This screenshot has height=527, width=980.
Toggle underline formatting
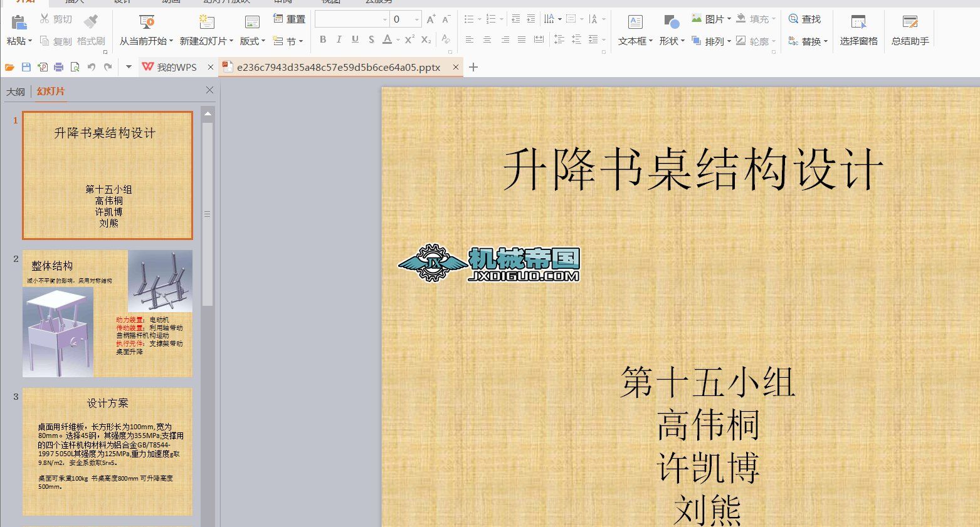pyautogui.click(x=355, y=39)
